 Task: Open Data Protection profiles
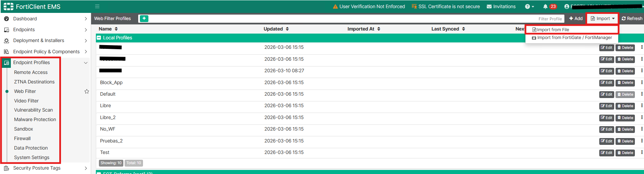coord(31,148)
